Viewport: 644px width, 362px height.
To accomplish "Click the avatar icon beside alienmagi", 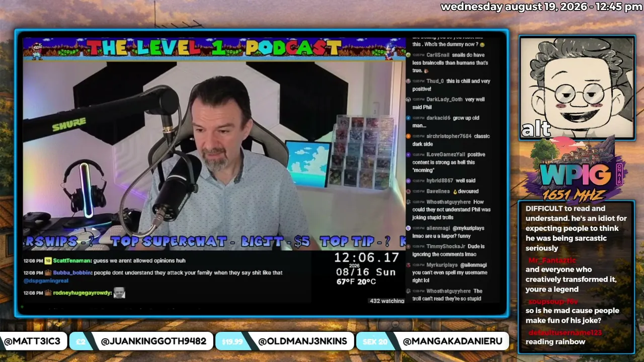I will click(x=408, y=228).
